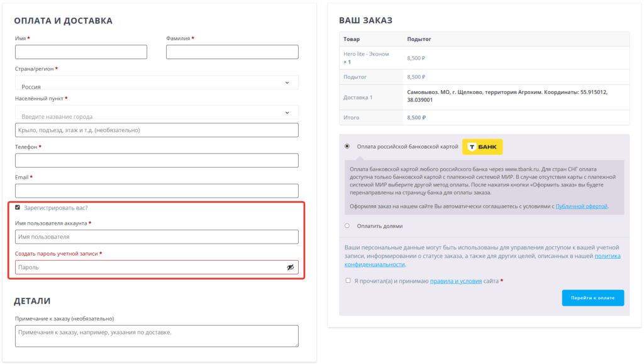Open the 'Страна/регион' country dropdown
This screenshot has width=644, height=364.
[x=157, y=82]
